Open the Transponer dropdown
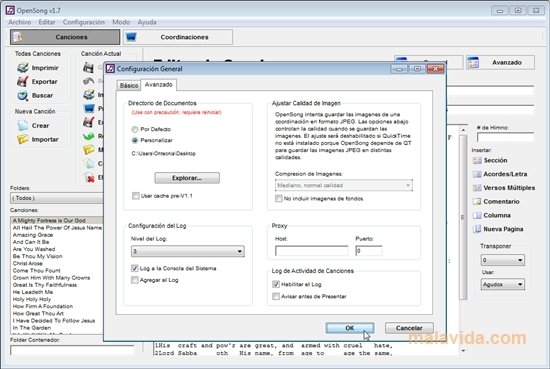Screen dimensions: 550x369 [503, 260]
